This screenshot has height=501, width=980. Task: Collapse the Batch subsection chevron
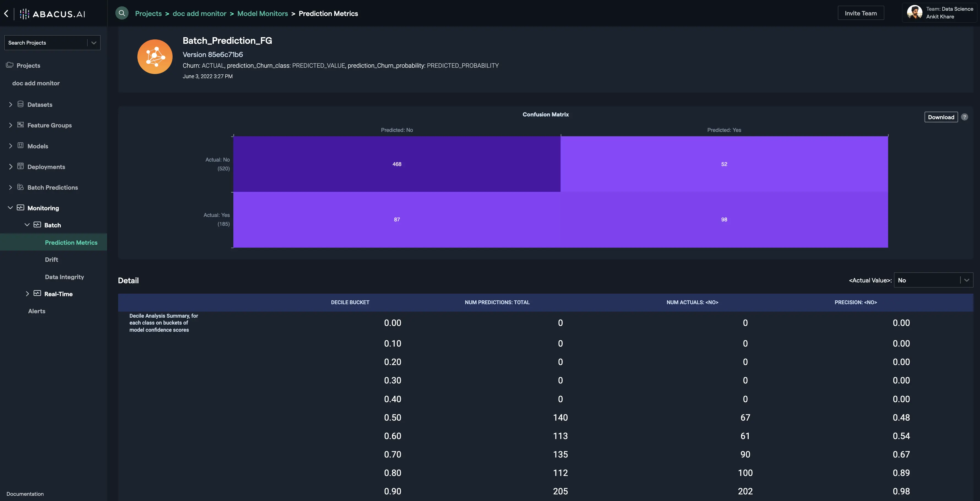click(27, 225)
